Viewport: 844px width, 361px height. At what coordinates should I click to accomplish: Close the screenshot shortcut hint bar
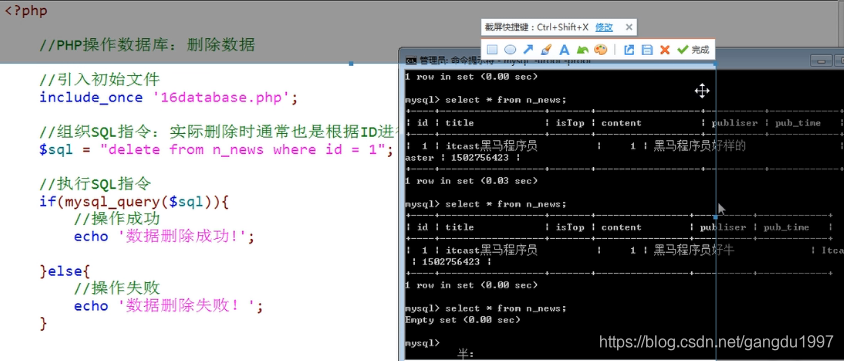629,27
